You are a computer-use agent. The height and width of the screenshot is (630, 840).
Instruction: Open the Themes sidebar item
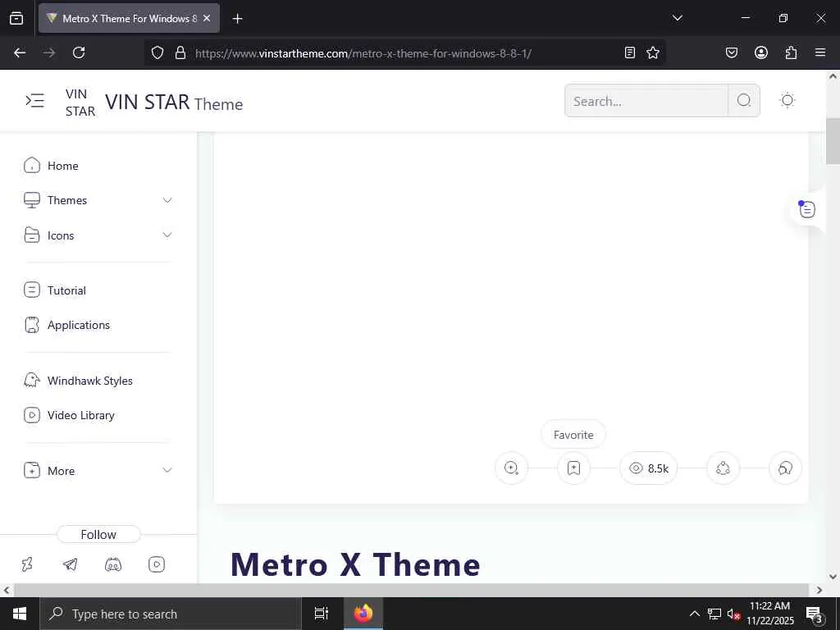[x=67, y=200]
